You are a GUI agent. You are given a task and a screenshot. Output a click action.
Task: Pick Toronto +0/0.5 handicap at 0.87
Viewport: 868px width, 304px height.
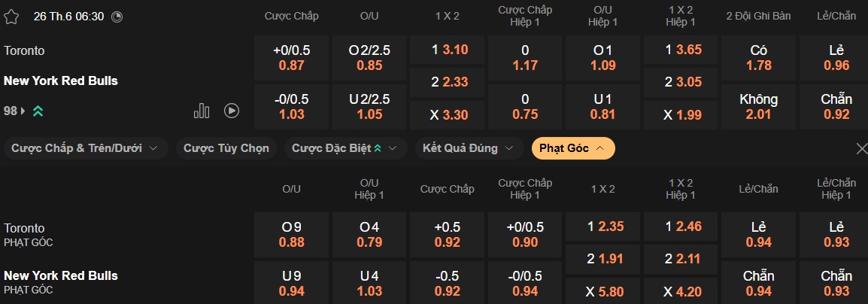point(291,58)
